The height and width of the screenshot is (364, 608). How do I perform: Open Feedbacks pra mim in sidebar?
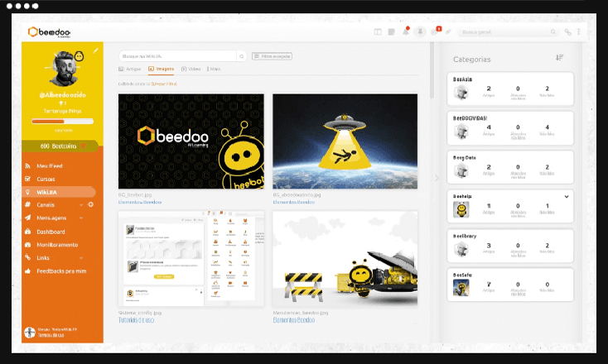tap(61, 271)
